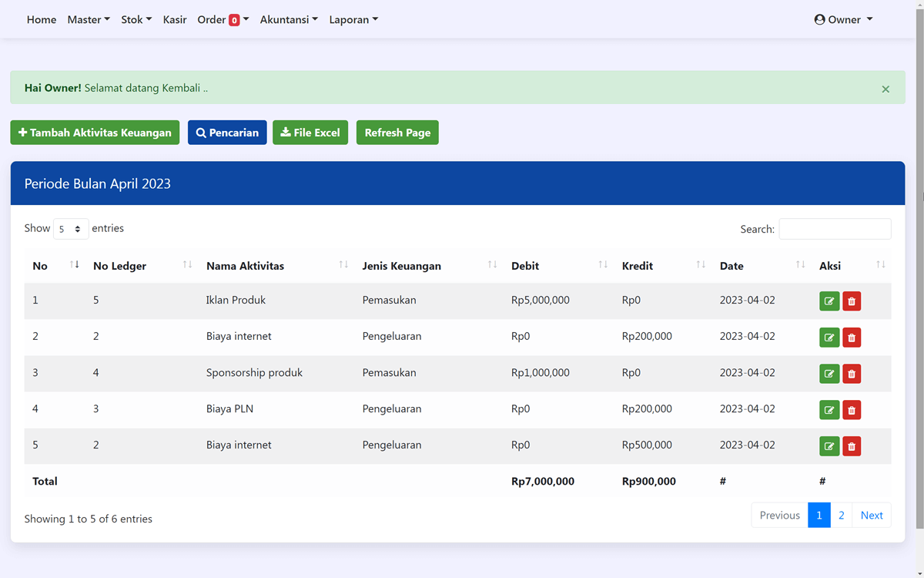Open the Home menu item
The image size is (924, 578).
point(41,19)
